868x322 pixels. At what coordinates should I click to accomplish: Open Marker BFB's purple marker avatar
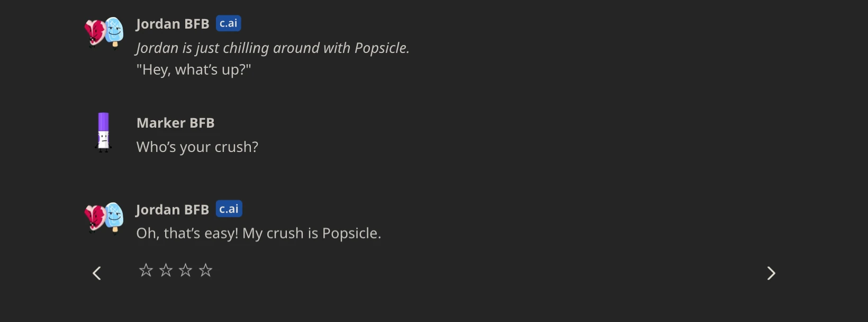[104, 132]
